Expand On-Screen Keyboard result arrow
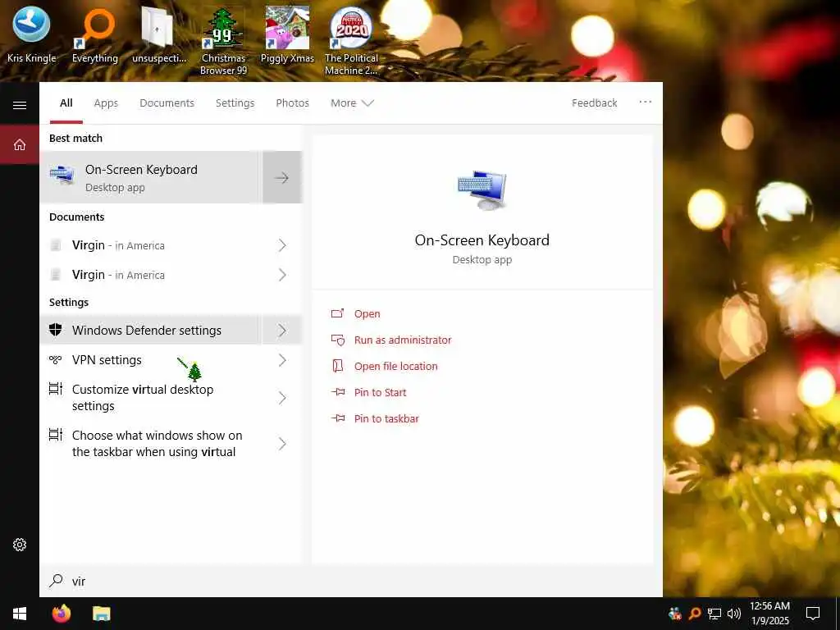 click(x=282, y=177)
